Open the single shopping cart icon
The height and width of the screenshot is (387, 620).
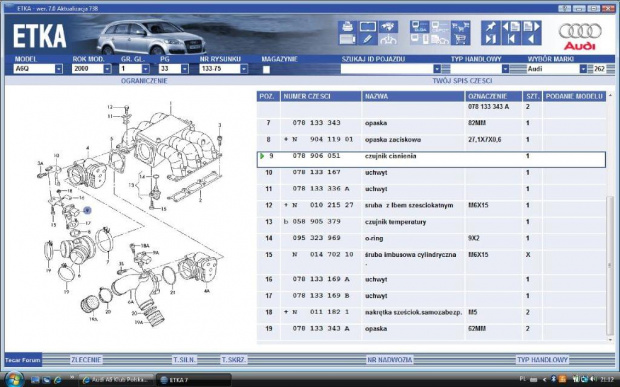tap(460, 39)
